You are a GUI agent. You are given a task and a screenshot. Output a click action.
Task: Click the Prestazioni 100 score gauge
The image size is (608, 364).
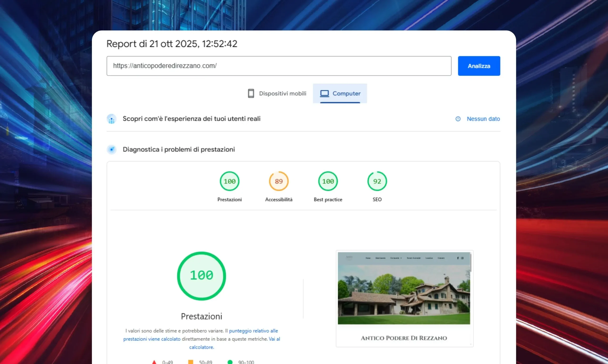pos(229,181)
